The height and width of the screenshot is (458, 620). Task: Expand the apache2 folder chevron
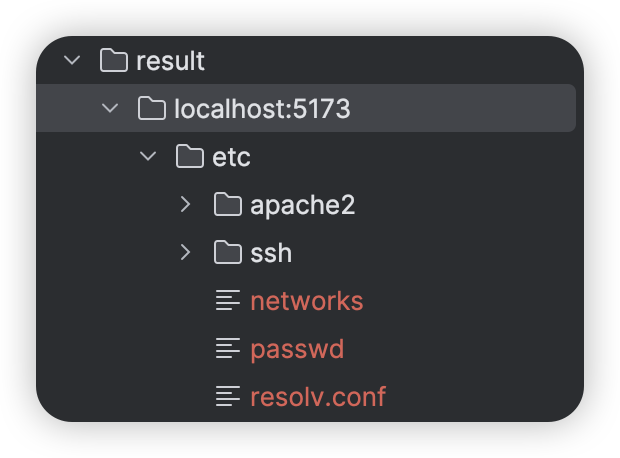click(185, 204)
